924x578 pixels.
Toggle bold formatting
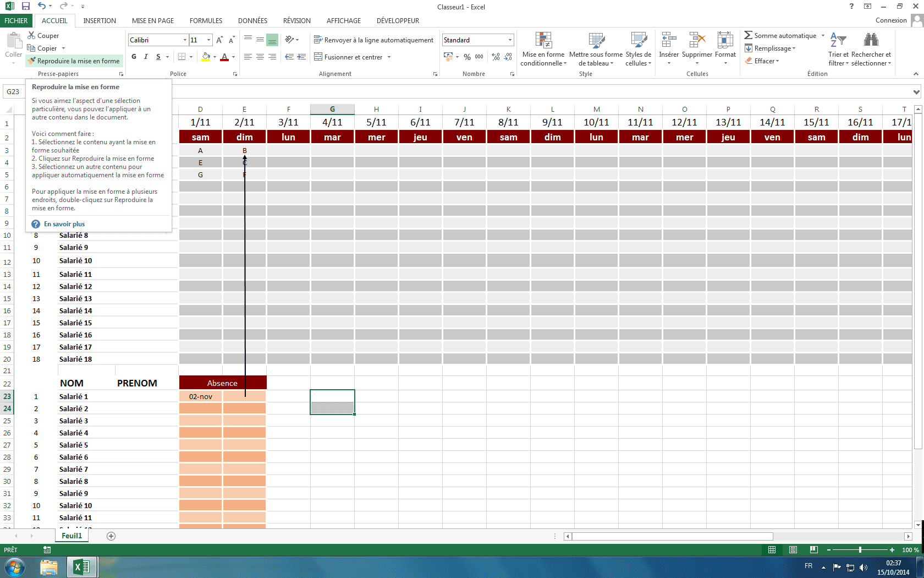tap(134, 57)
